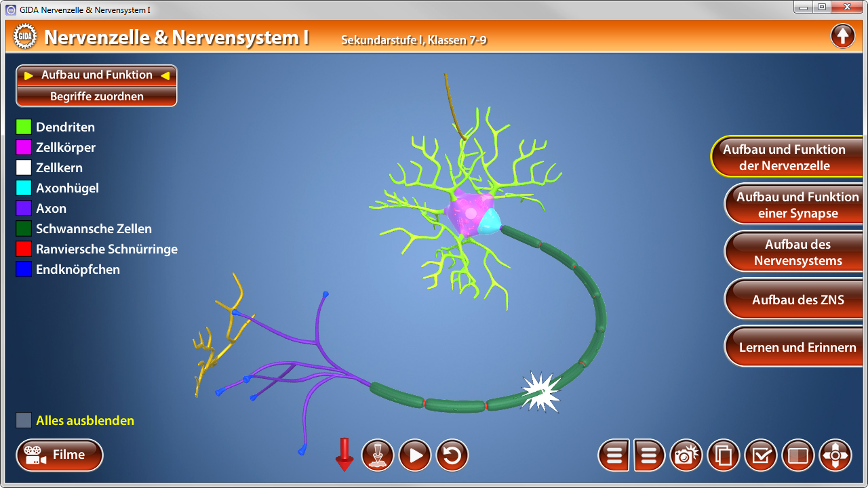Open the Filme button

(x=59, y=455)
